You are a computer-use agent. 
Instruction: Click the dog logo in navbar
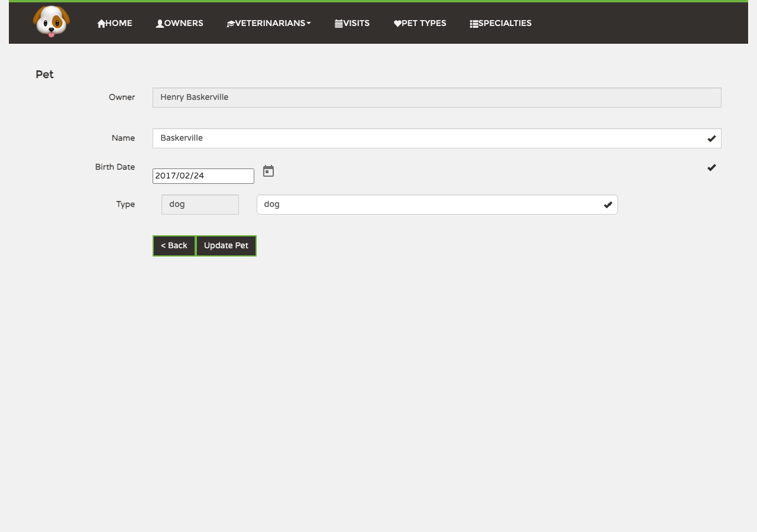(51, 21)
